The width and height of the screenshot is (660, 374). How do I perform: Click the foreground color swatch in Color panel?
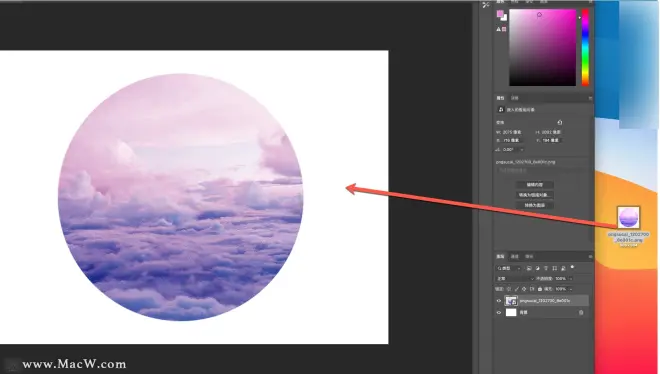[500, 14]
